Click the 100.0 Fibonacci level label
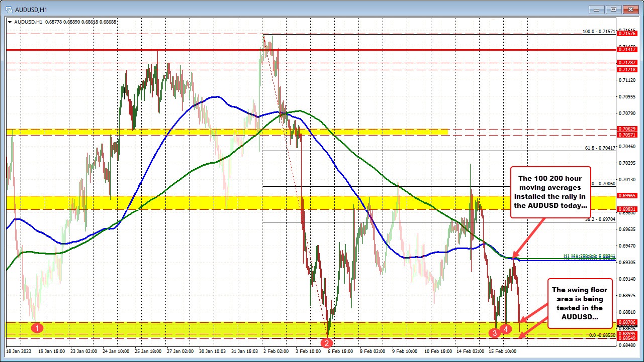This screenshot has width=644, height=362. pyautogui.click(x=599, y=31)
